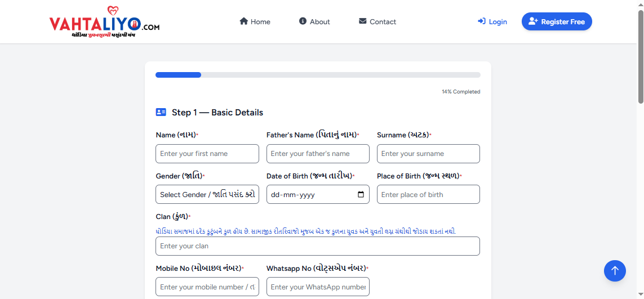Open the Home menu item

click(255, 22)
